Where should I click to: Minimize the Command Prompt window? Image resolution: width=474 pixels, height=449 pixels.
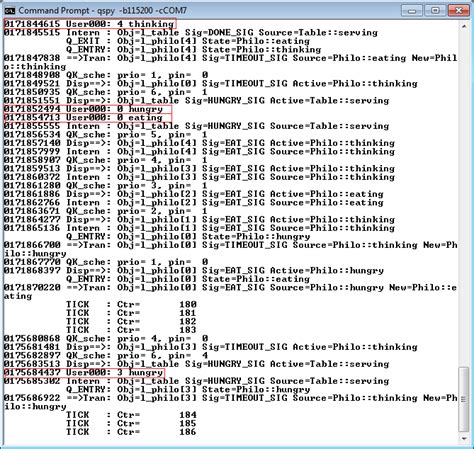pos(412,10)
